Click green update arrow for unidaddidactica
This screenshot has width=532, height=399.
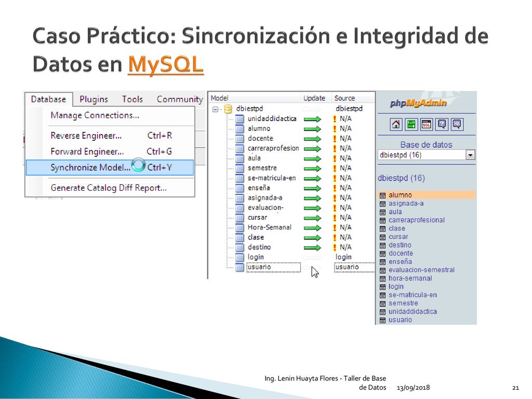(312, 119)
